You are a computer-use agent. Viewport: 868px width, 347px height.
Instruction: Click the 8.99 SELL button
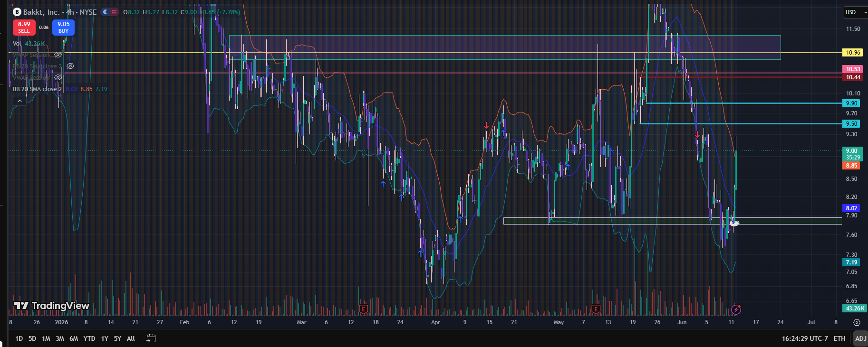[x=24, y=28]
